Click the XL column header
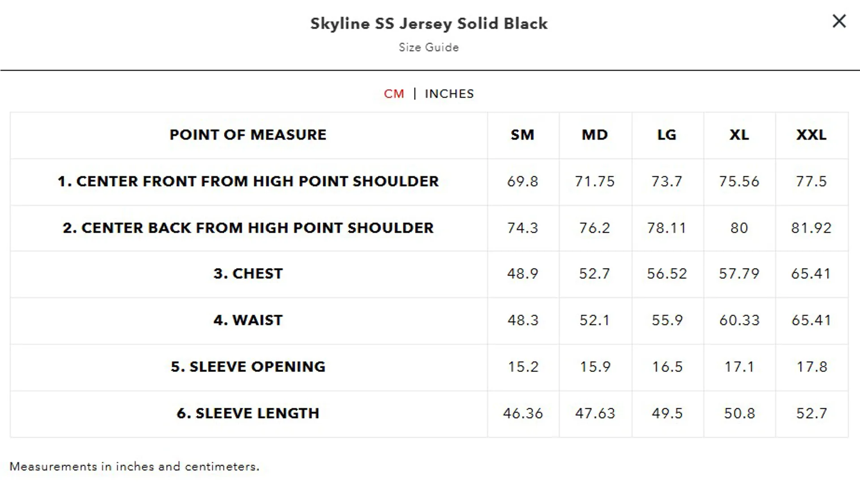The image size is (860, 504). [739, 135]
